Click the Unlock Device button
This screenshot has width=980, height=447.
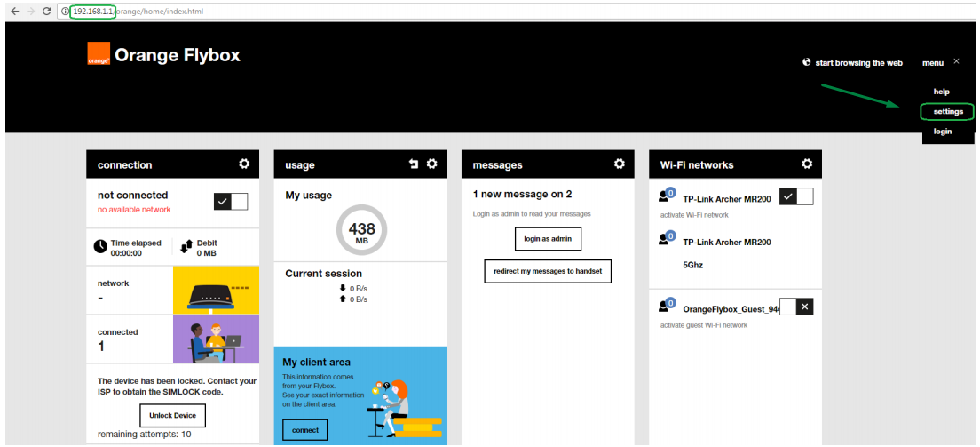[x=172, y=416]
